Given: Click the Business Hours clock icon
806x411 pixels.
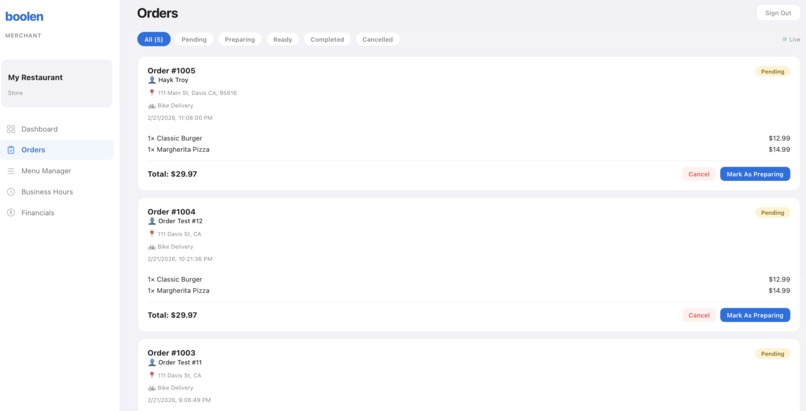Looking at the screenshot, I should 11,192.
